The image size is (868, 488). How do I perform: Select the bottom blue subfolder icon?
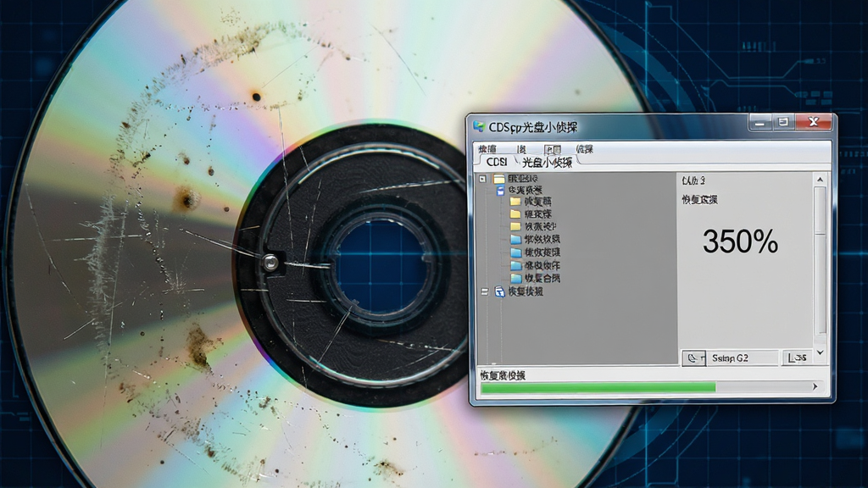[515, 278]
